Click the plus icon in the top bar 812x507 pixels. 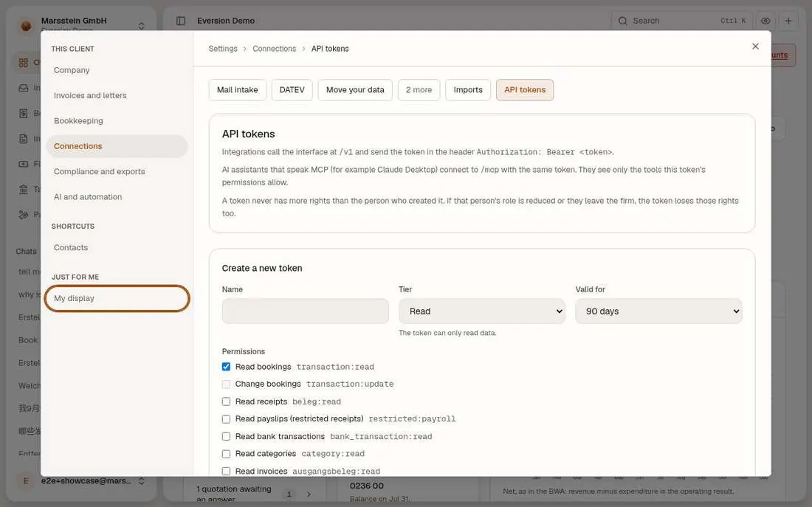[x=788, y=21]
